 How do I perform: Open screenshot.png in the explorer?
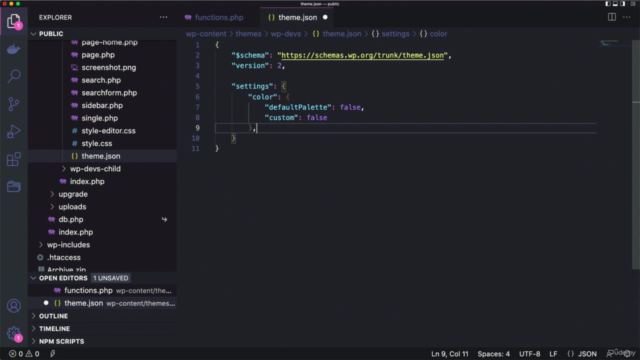click(x=109, y=68)
